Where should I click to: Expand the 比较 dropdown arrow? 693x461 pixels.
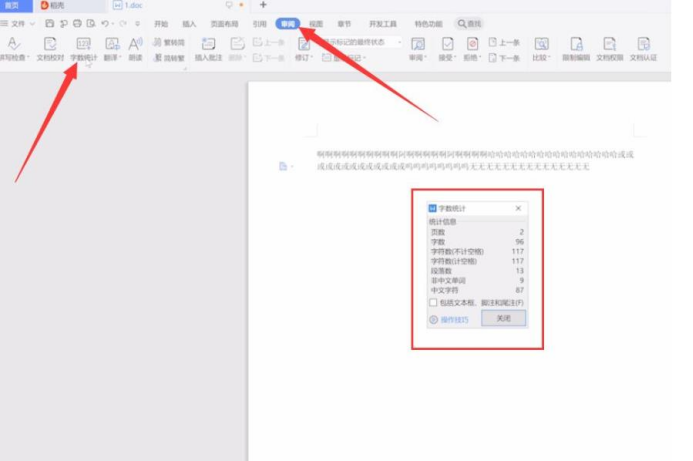[x=549, y=58]
